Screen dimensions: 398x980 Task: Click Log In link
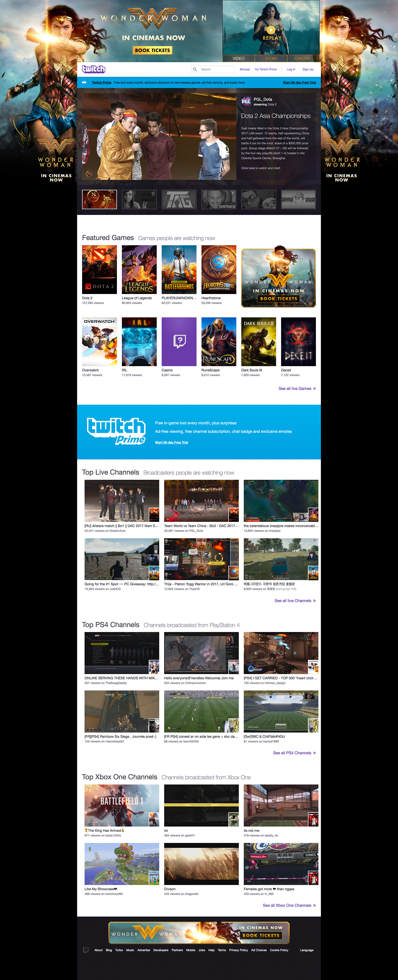pyautogui.click(x=291, y=69)
